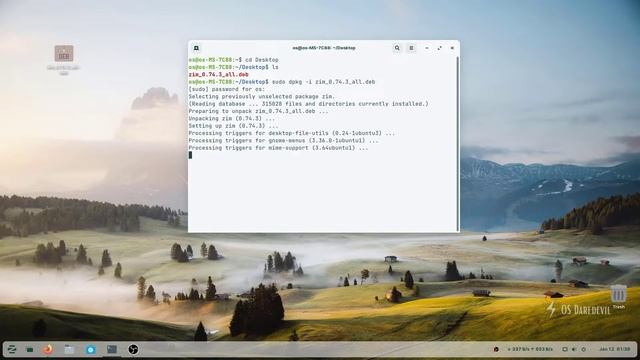Open the terminal hamburger menu
This screenshot has height=360, width=640.
coord(411,48)
